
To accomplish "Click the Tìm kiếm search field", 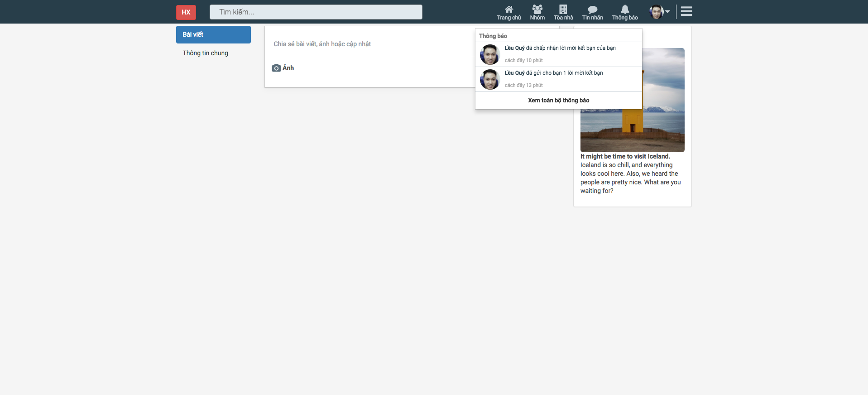I will point(316,12).
